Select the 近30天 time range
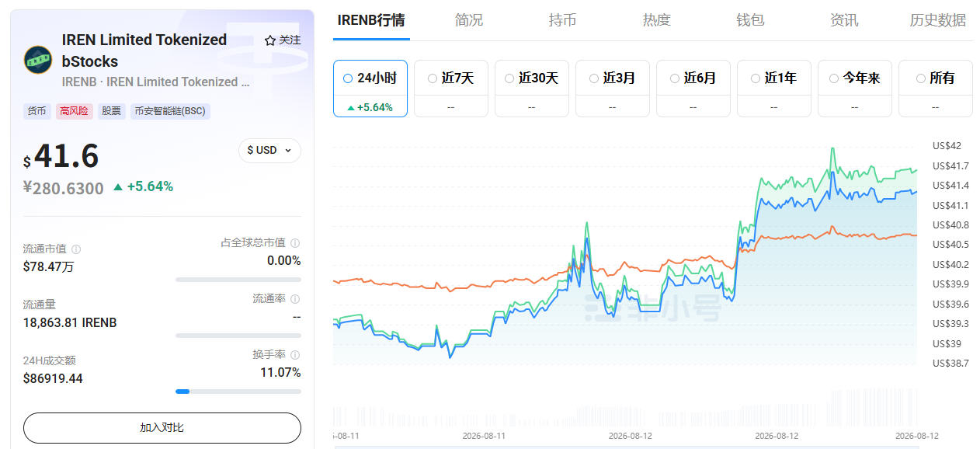 tap(531, 89)
